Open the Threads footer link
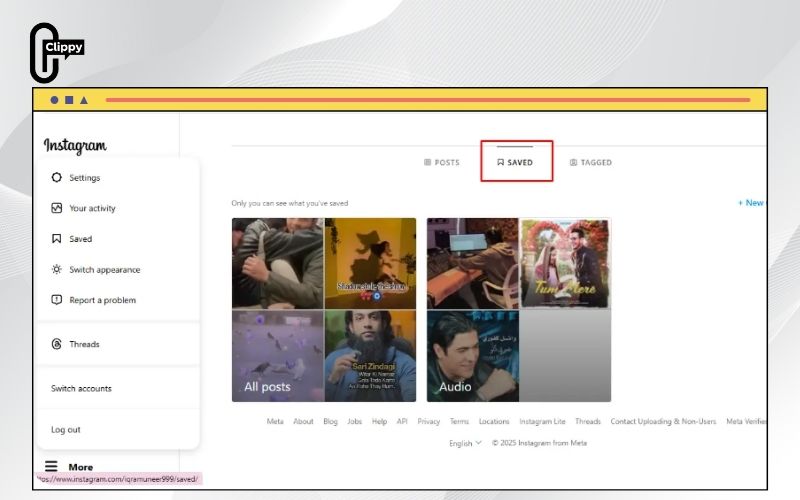This screenshot has width=800, height=500. pyautogui.click(x=588, y=421)
